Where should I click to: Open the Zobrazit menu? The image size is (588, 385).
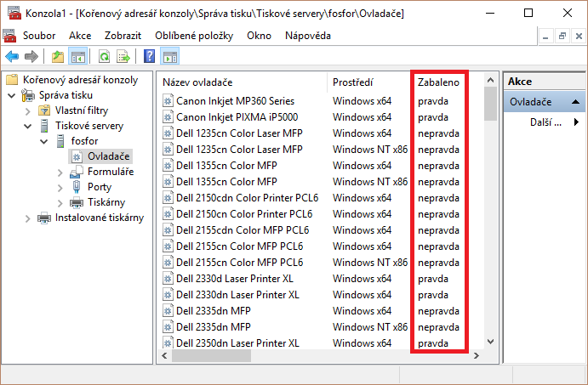click(x=123, y=36)
